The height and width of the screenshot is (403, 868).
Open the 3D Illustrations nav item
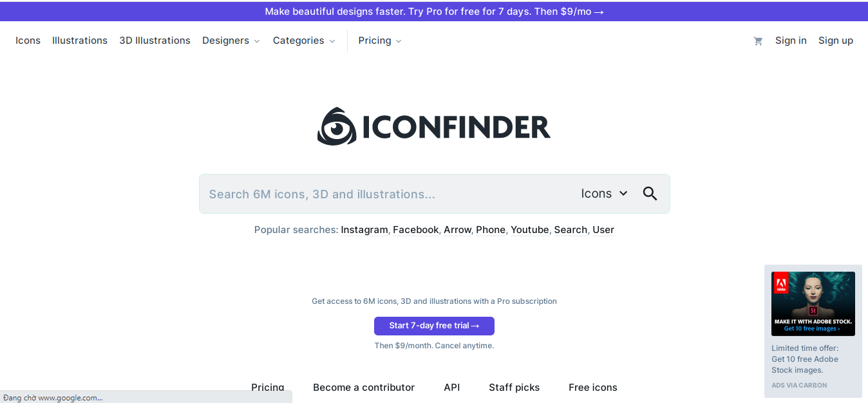pos(155,41)
